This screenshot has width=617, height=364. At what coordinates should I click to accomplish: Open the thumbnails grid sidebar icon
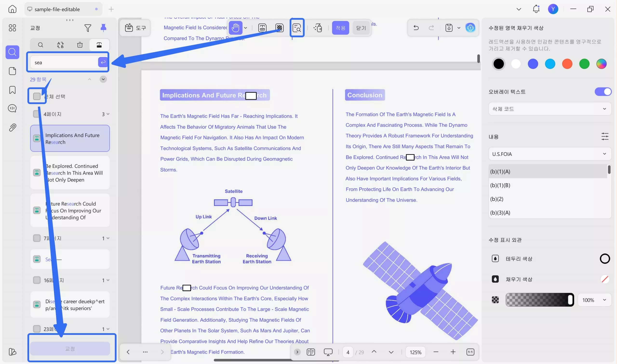click(x=12, y=28)
